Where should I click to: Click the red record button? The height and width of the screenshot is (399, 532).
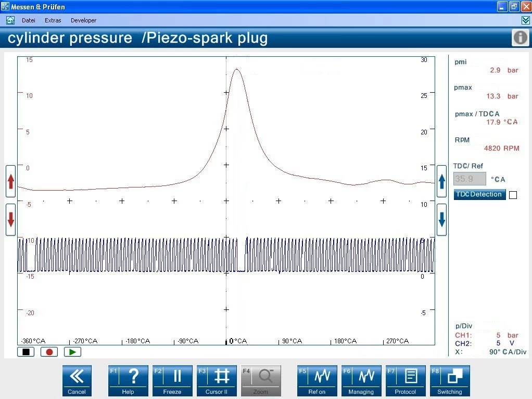(49, 352)
